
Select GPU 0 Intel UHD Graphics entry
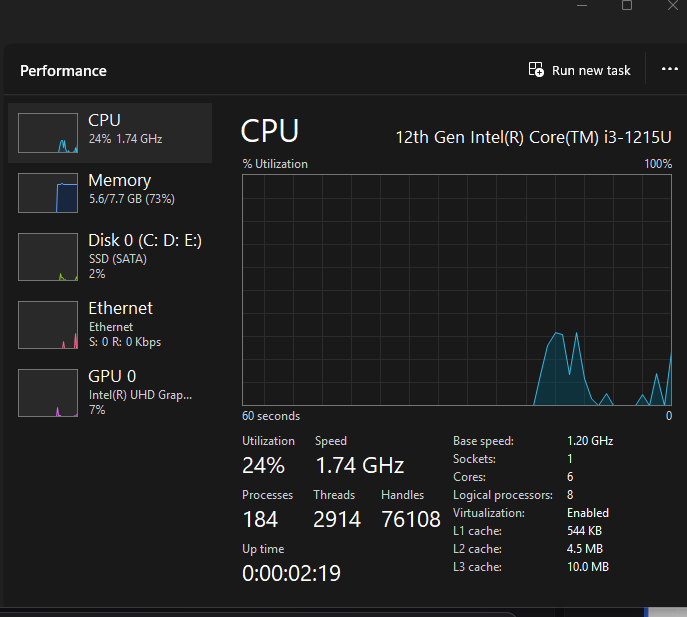tap(139, 394)
